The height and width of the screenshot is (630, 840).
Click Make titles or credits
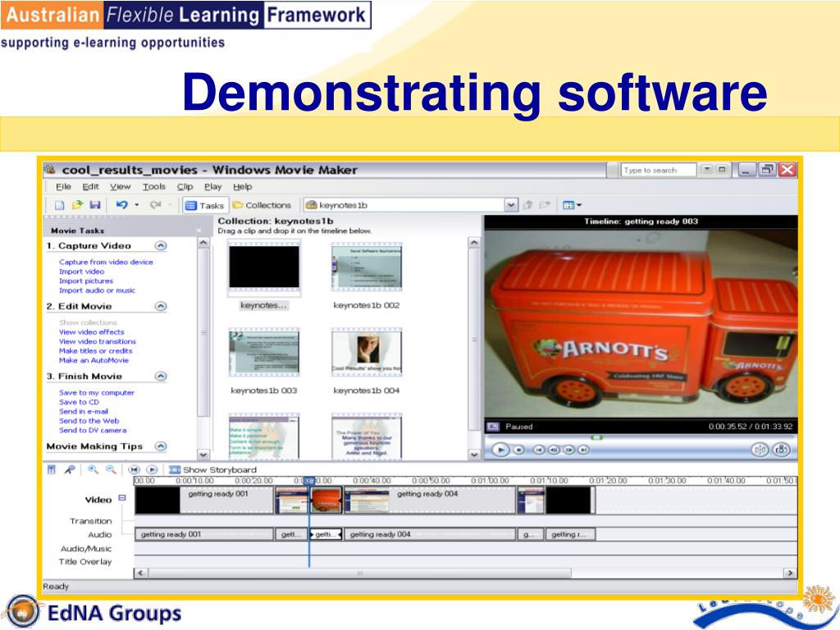click(95, 351)
